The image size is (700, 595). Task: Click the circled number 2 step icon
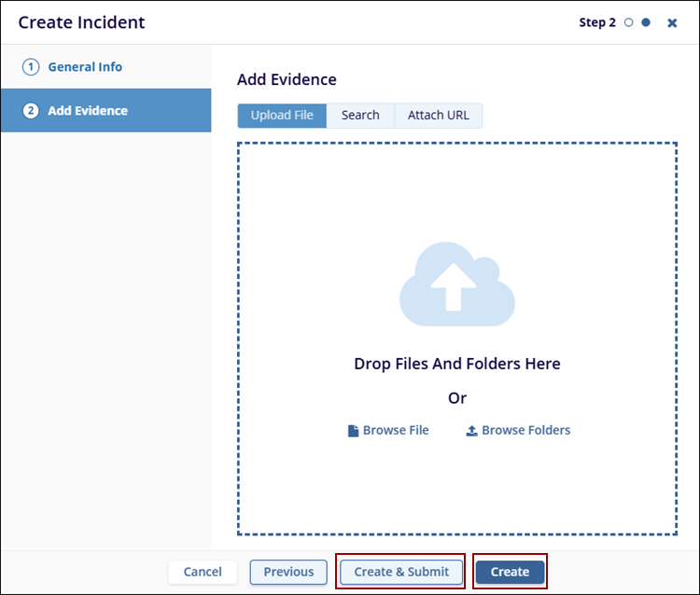[31, 111]
